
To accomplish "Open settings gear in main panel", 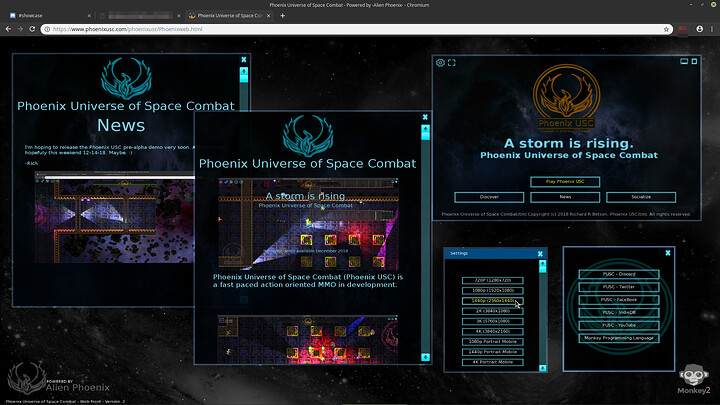I will 440,62.
